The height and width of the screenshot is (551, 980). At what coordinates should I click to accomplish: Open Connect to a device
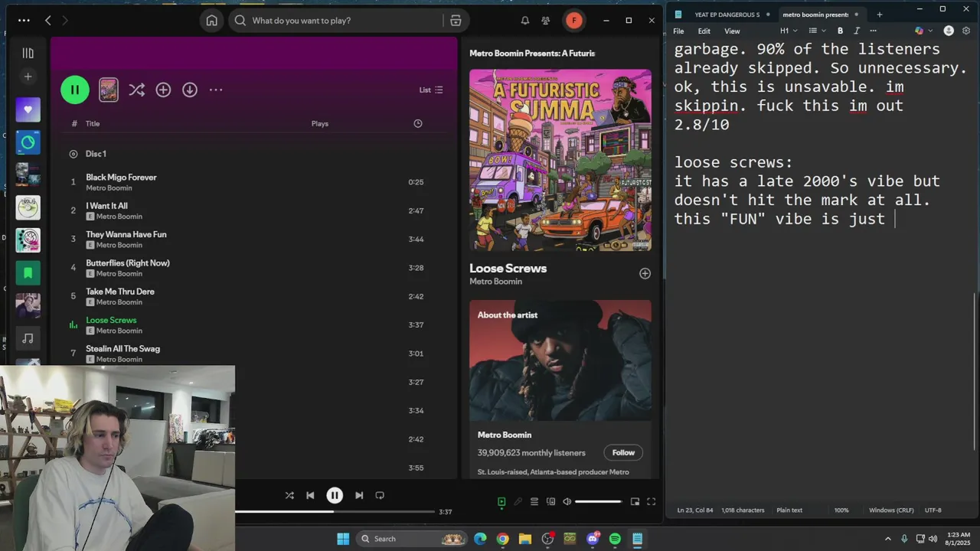point(550,502)
